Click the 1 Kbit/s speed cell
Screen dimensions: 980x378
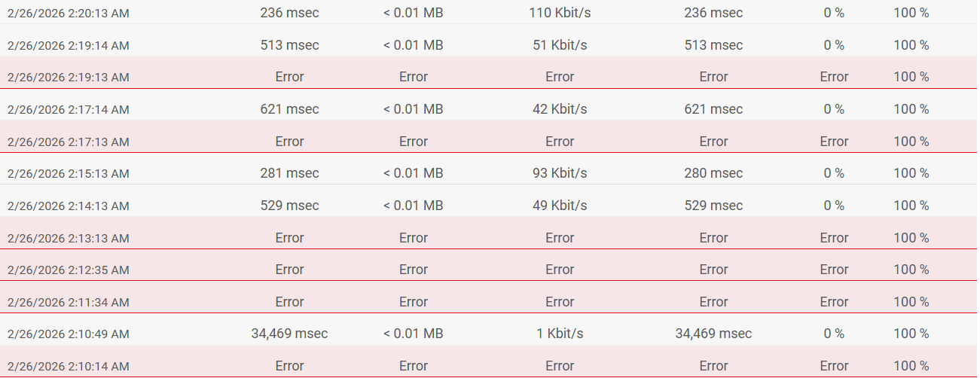560,334
